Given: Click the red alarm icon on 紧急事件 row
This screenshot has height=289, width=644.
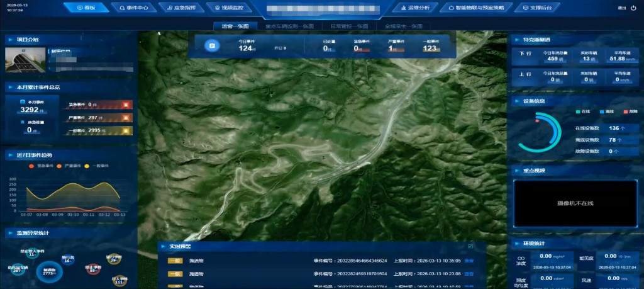Looking at the screenshot, I should pyautogui.click(x=126, y=105).
